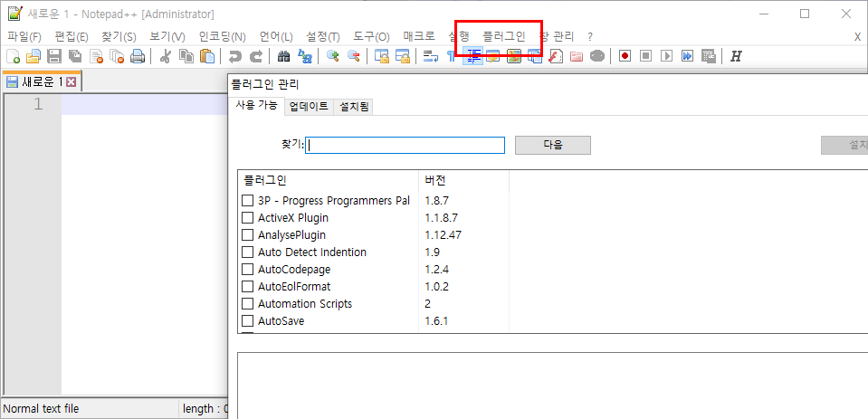
Task: Open Find with the binoculars icon
Action: tap(284, 56)
